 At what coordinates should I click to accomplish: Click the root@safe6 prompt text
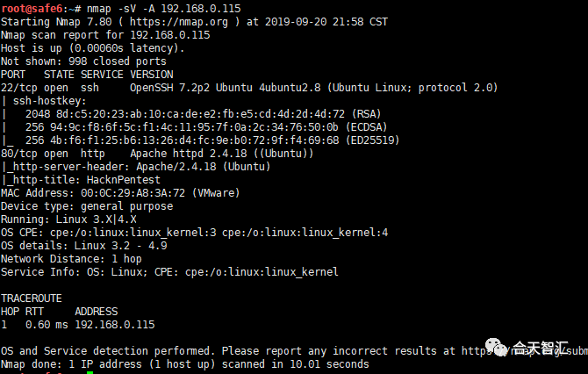pos(32,8)
